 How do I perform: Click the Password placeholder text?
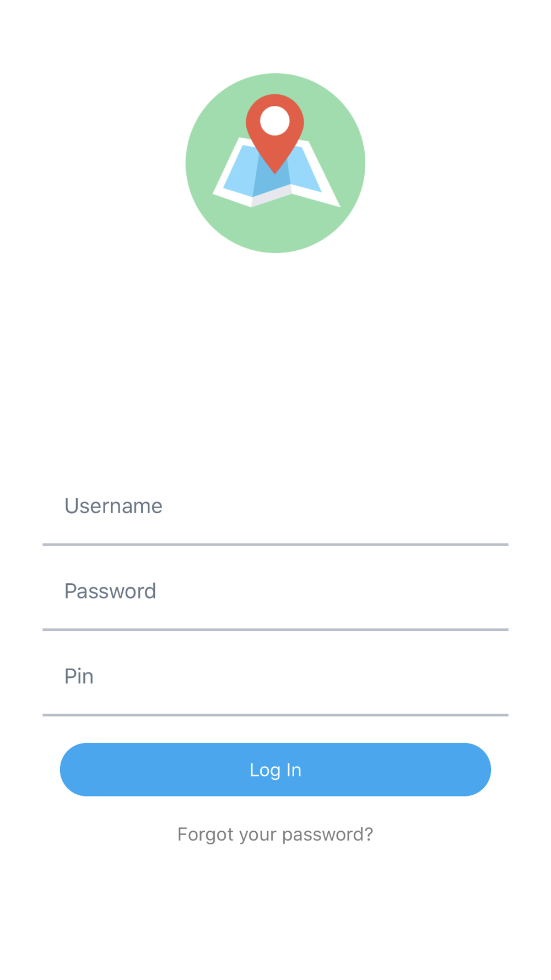coord(110,591)
